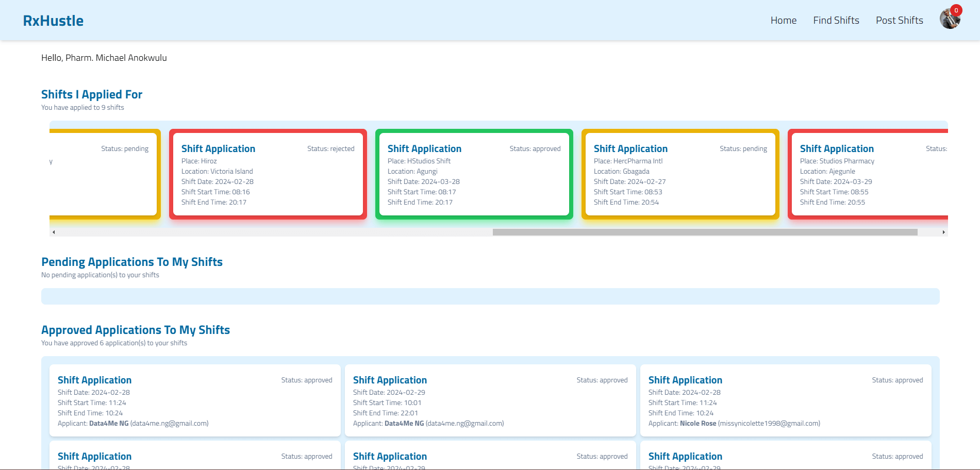
Task: Go to Find Shifts
Action: pyautogui.click(x=836, y=21)
